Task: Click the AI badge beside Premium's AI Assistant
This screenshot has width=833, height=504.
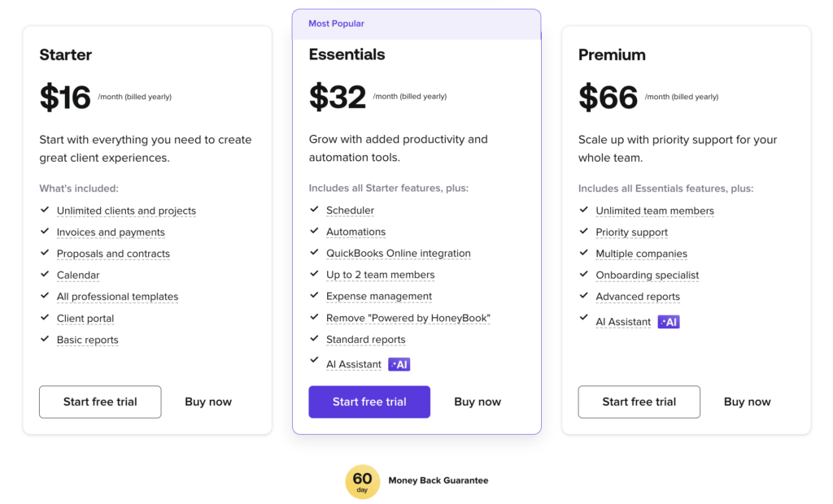Action: pos(668,321)
